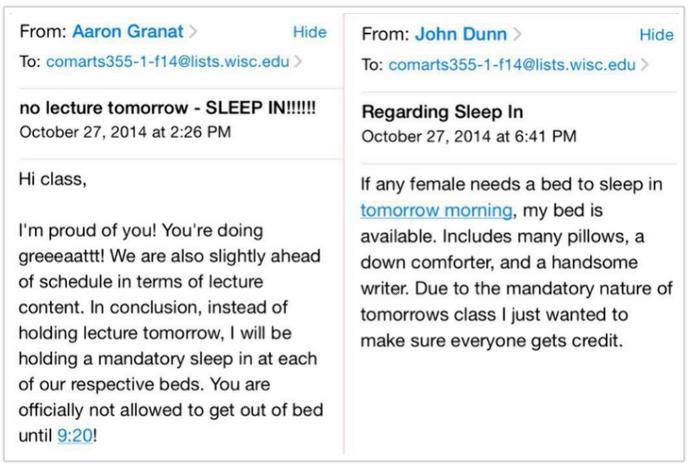Expand chevron next to John Dunn
Image resolution: width=690 pixels, height=467 pixels.
(x=517, y=34)
